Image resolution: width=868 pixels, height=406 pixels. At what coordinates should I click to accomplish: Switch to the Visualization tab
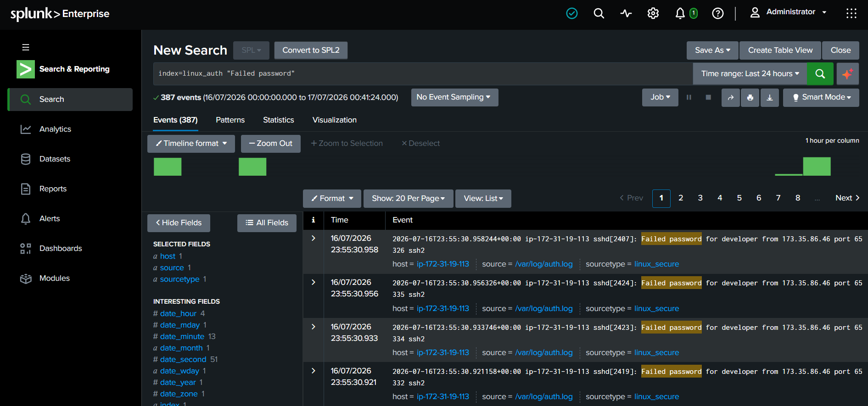click(334, 120)
